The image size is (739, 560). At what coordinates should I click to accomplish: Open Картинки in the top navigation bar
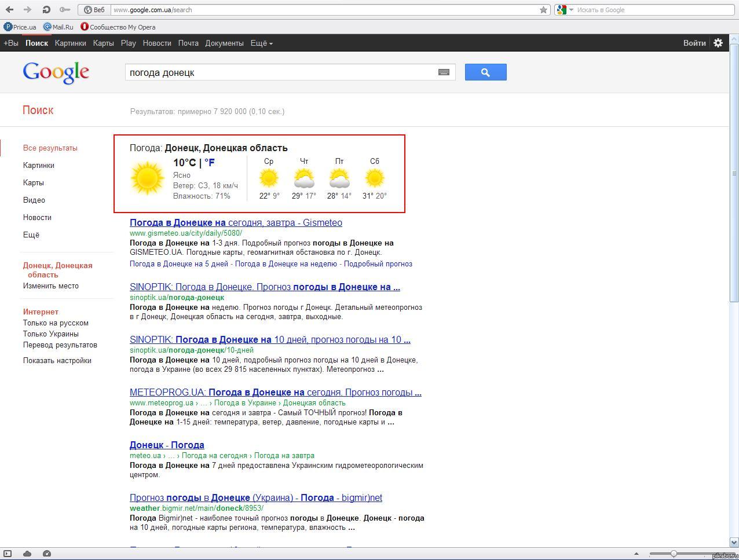tap(70, 43)
